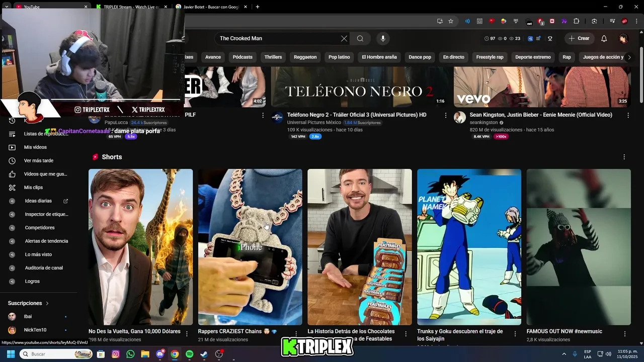Open Mis vídeos in sidebar
The height and width of the screenshot is (362, 644).
point(35,147)
